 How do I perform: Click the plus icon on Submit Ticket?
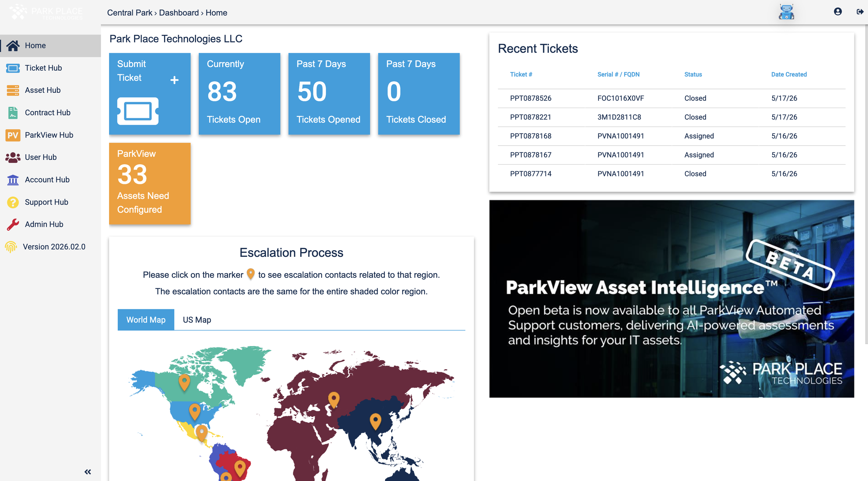click(x=174, y=80)
